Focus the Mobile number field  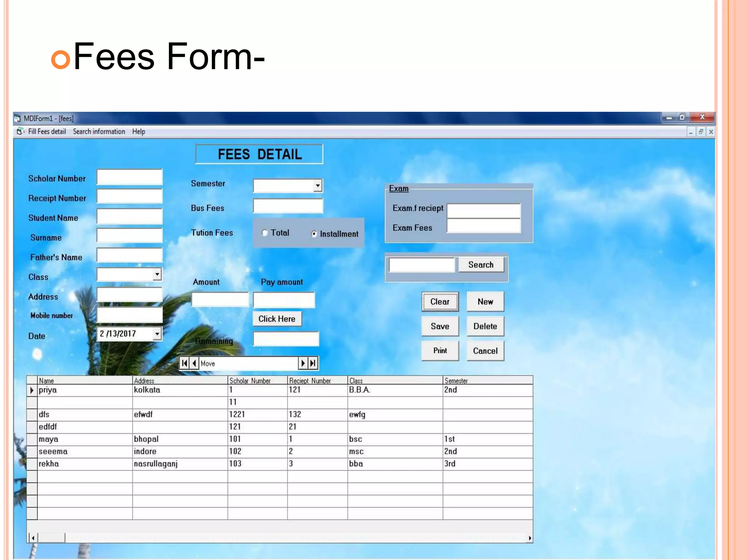point(129,315)
